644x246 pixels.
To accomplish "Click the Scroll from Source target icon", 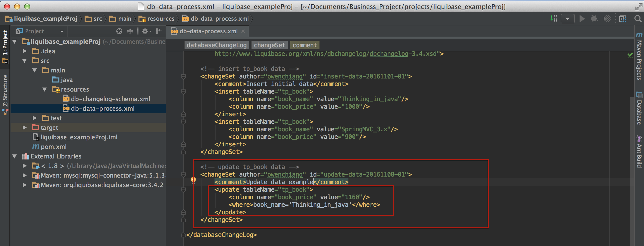I will [x=119, y=31].
